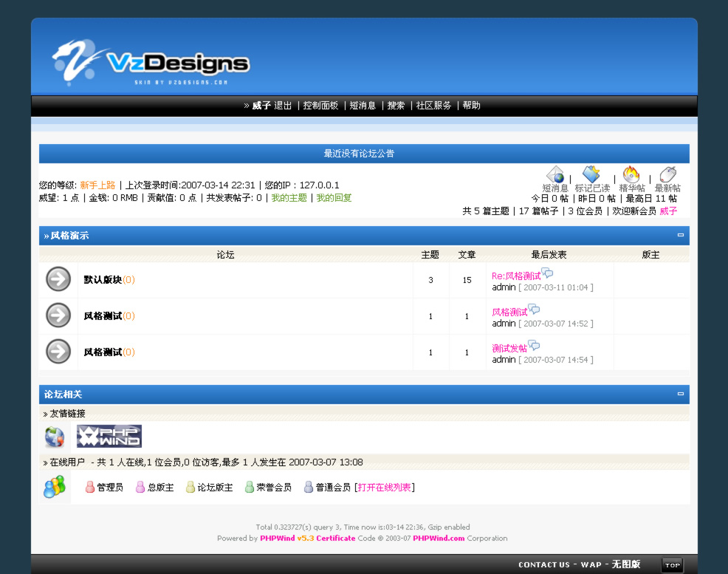Open forum 风格测试 in 1 1 风格测试 row
The height and width of the screenshot is (574, 728).
(103, 315)
